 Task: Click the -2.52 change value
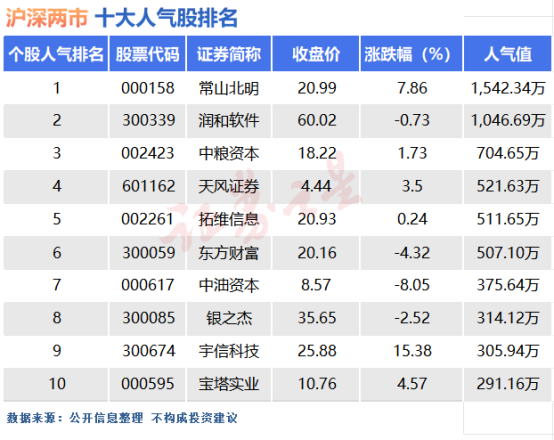click(x=412, y=318)
